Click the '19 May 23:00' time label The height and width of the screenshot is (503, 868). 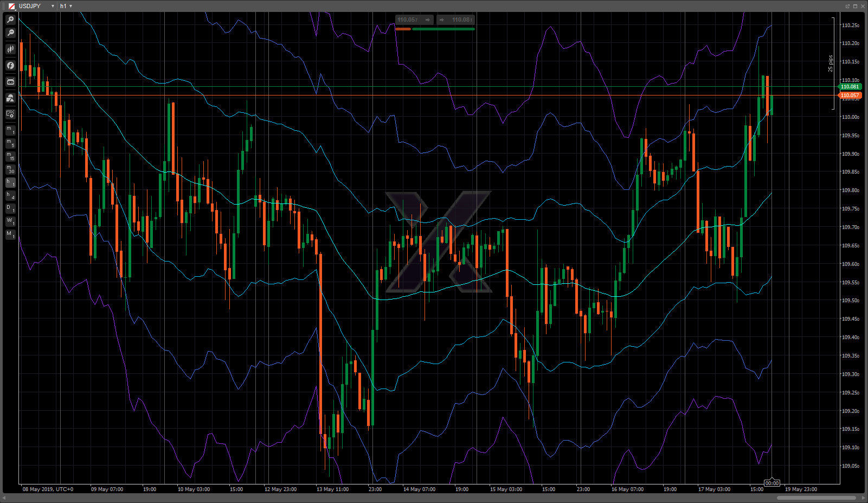(801, 489)
